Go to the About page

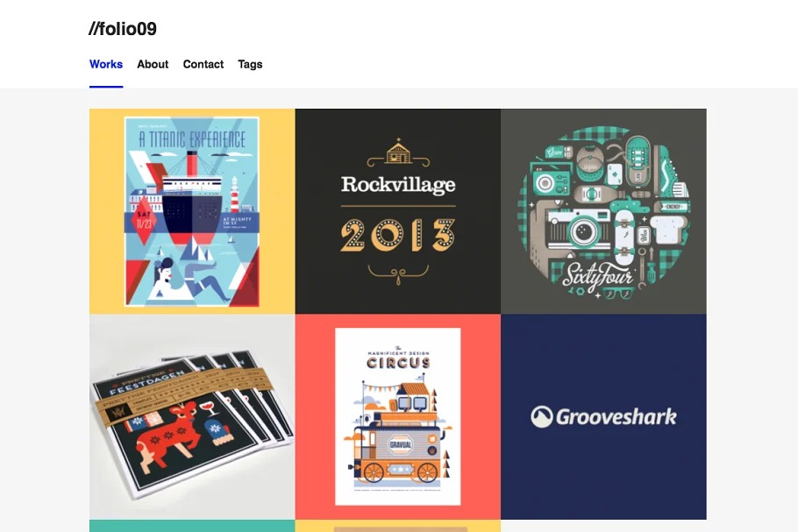[x=153, y=64]
